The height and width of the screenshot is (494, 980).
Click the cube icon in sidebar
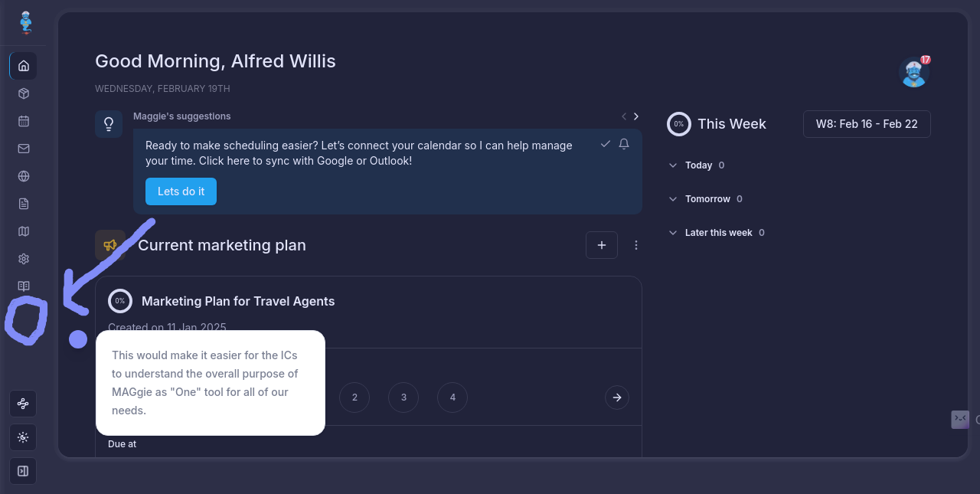[x=23, y=93]
